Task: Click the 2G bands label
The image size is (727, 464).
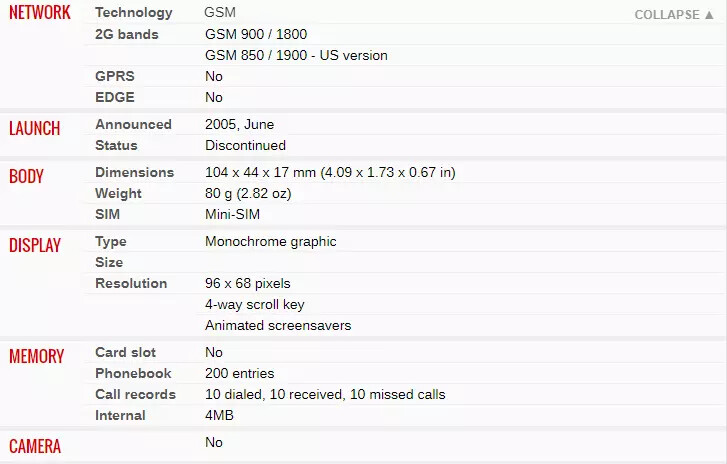Action: 127,34
